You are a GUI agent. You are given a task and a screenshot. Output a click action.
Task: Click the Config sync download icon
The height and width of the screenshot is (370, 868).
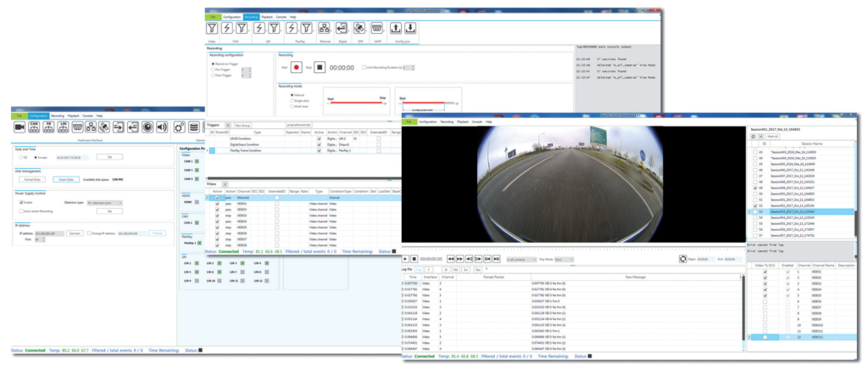click(409, 28)
